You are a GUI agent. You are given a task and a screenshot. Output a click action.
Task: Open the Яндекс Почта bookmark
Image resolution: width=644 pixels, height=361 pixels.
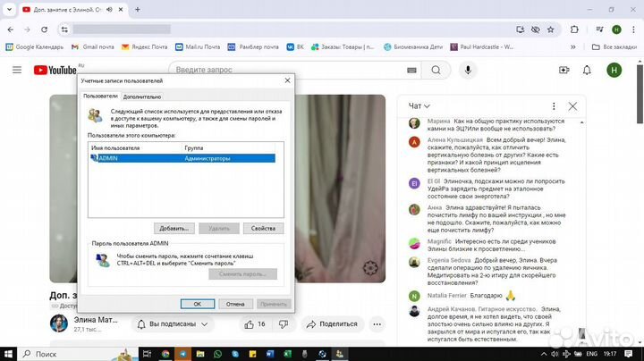(144, 47)
